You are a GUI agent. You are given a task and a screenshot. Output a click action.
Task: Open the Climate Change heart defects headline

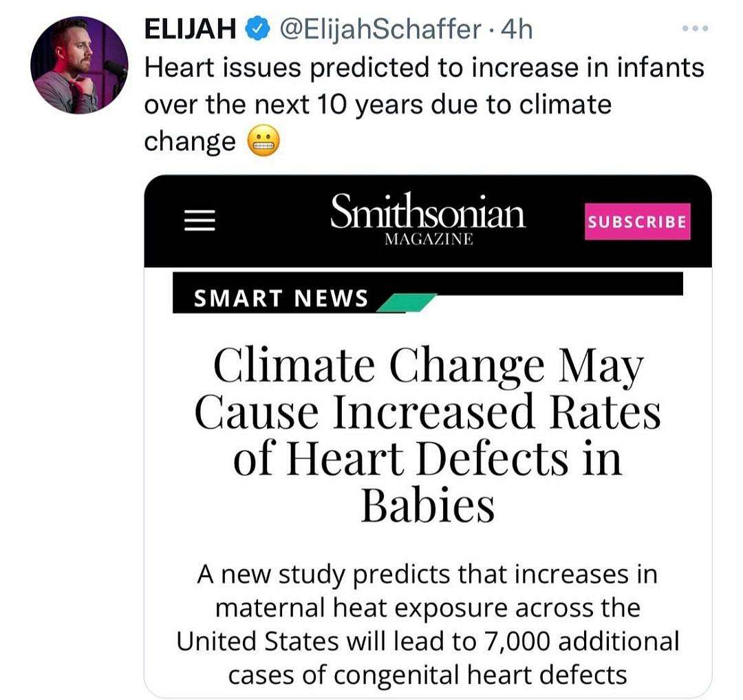428,434
